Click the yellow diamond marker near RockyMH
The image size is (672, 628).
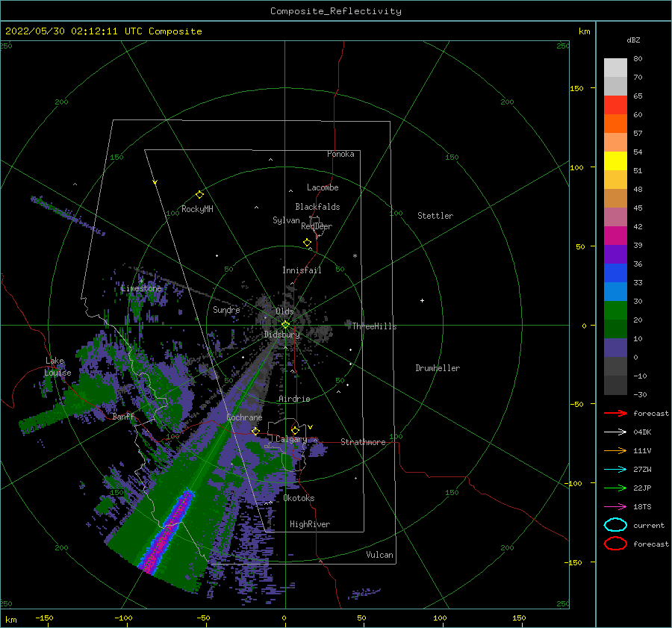coord(199,195)
